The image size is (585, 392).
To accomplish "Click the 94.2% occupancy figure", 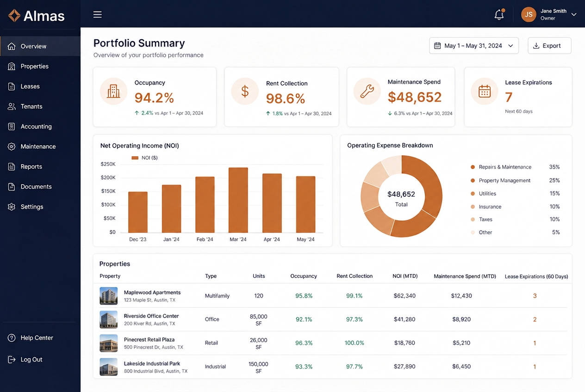I will tap(154, 98).
